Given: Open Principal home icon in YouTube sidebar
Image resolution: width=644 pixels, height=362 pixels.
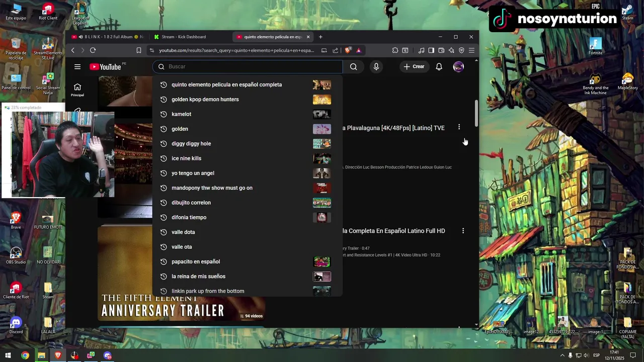Looking at the screenshot, I should pyautogui.click(x=77, y=89).
